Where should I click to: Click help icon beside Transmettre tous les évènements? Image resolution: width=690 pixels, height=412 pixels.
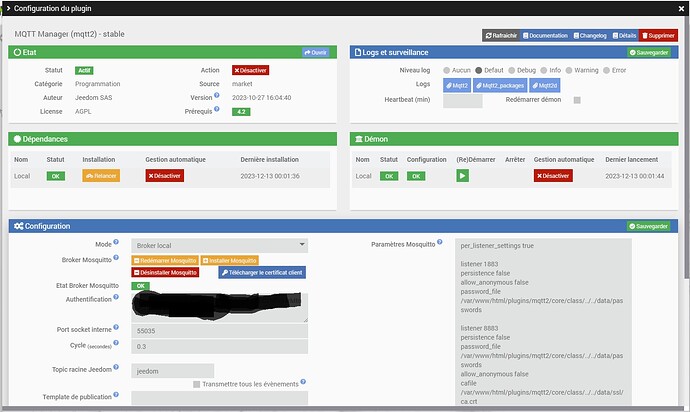pyautogui.click(x=303, y=382)
